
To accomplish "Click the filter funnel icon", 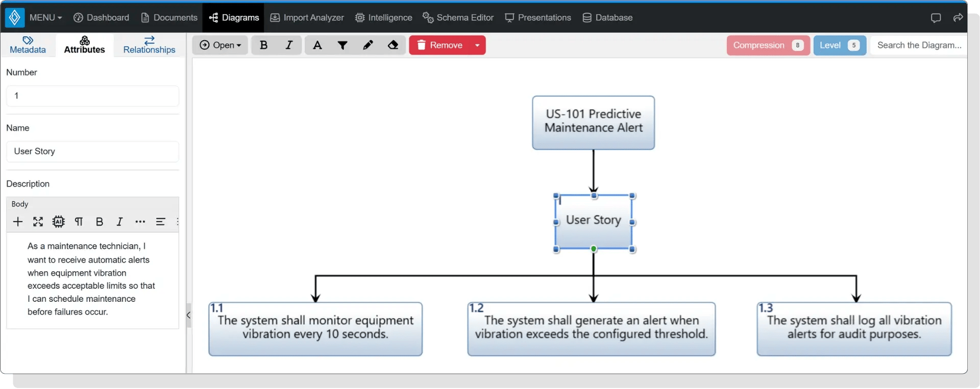I will click(x=342, y=45).
